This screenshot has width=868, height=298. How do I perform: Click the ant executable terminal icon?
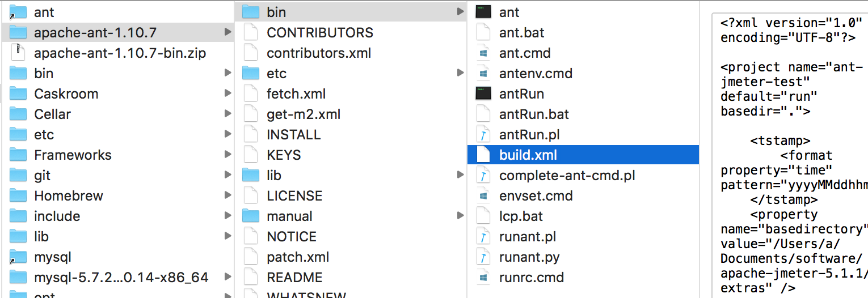click(x=483, y=12)
